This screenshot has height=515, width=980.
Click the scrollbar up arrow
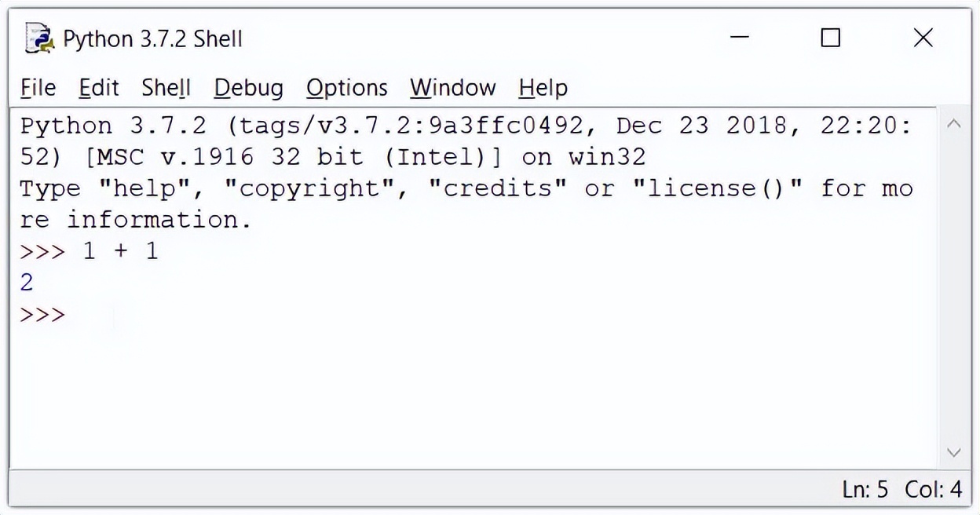(954, 124)
